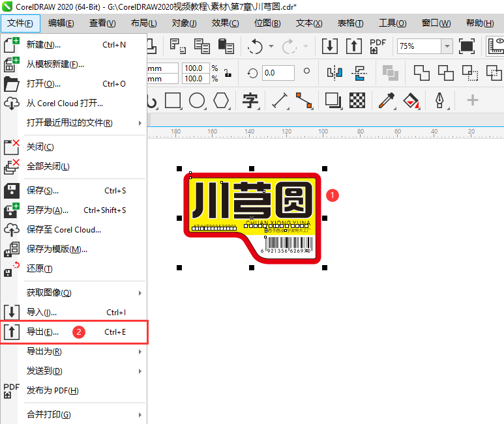Select the Transparency checkerboard tool
504x424 pixels.
point(357,101)
